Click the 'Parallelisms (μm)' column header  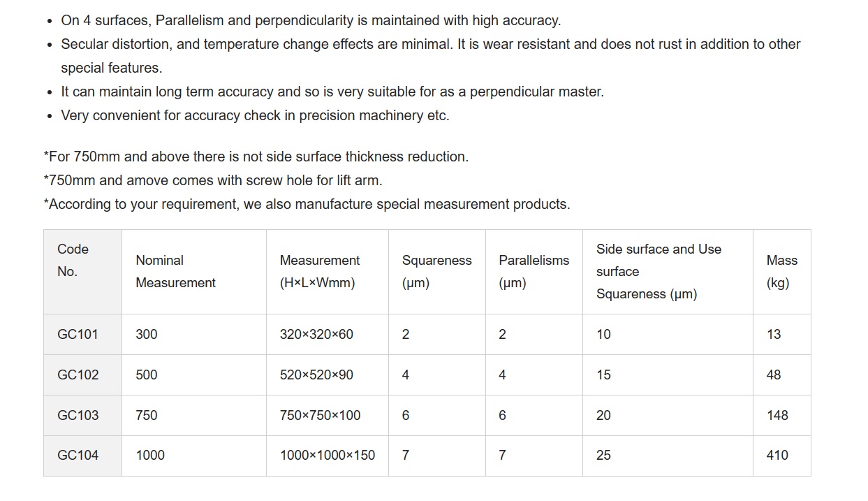click(x=534, y=271)
